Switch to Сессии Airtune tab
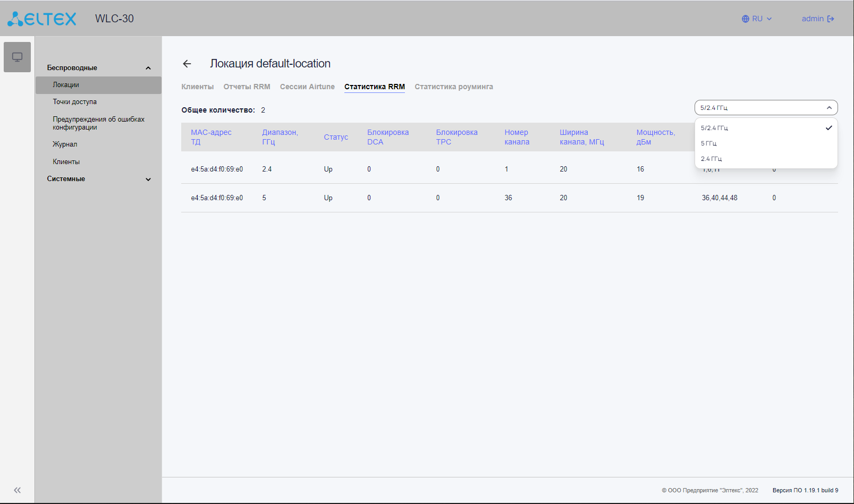Screen dimensions: 854x504 (307, 87)
